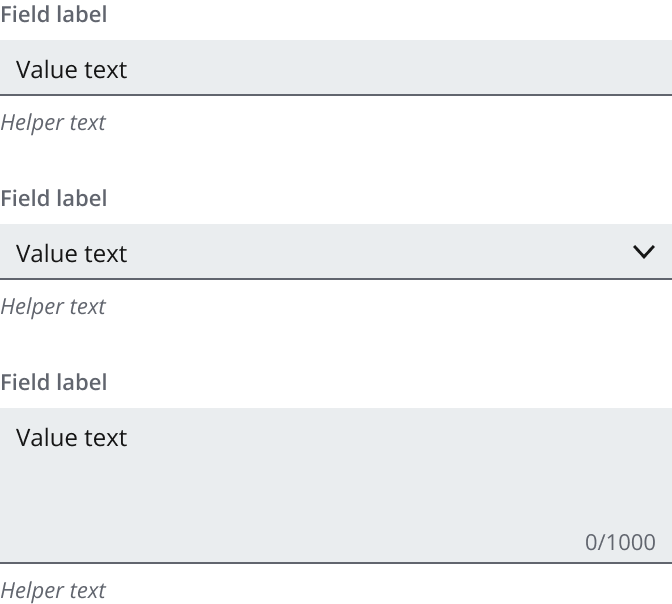Click the Helper text below the textarea
The width and height of the screenshot is (672, 604).
click(x=53, y=591)
